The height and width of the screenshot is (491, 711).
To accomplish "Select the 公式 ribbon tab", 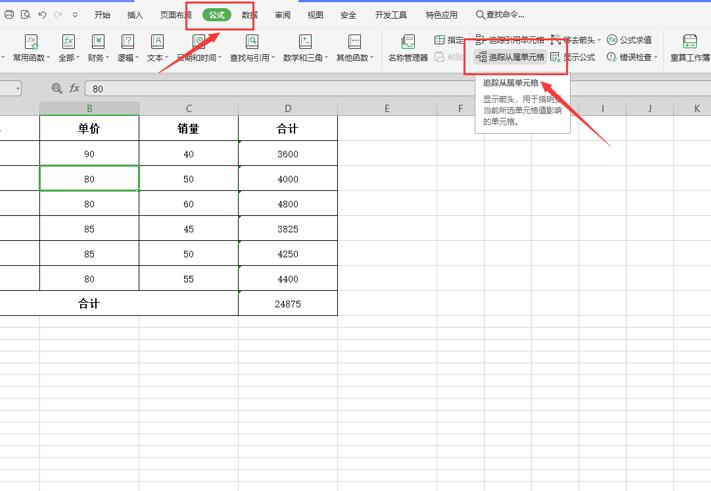I will [217, 15].
